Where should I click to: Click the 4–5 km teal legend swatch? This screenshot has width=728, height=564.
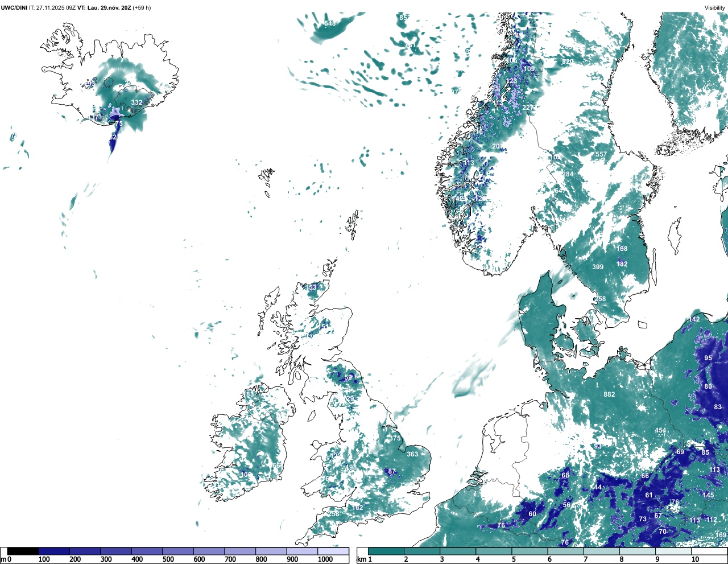(494, 551)
